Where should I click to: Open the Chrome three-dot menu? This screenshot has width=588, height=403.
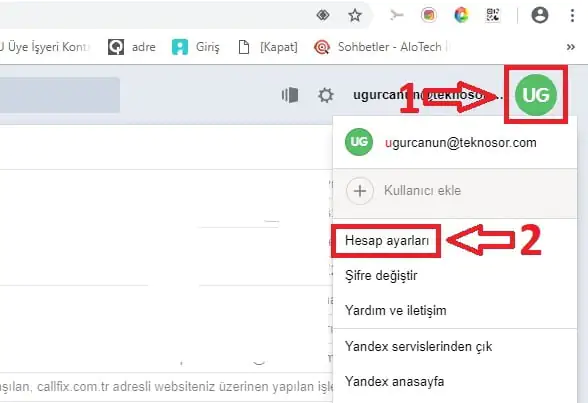click(572, 15)
